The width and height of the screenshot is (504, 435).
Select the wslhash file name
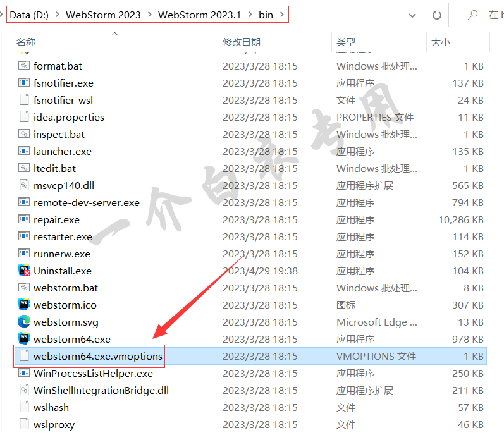pyautogui.click(x=51, y=407)
